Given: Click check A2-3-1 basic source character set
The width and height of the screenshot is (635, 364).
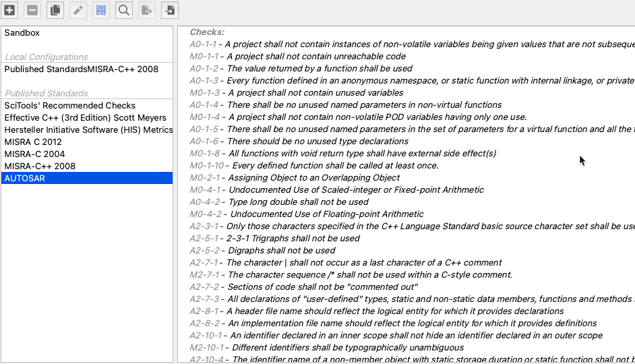Looking at the screenshot, I should [413, 226].
